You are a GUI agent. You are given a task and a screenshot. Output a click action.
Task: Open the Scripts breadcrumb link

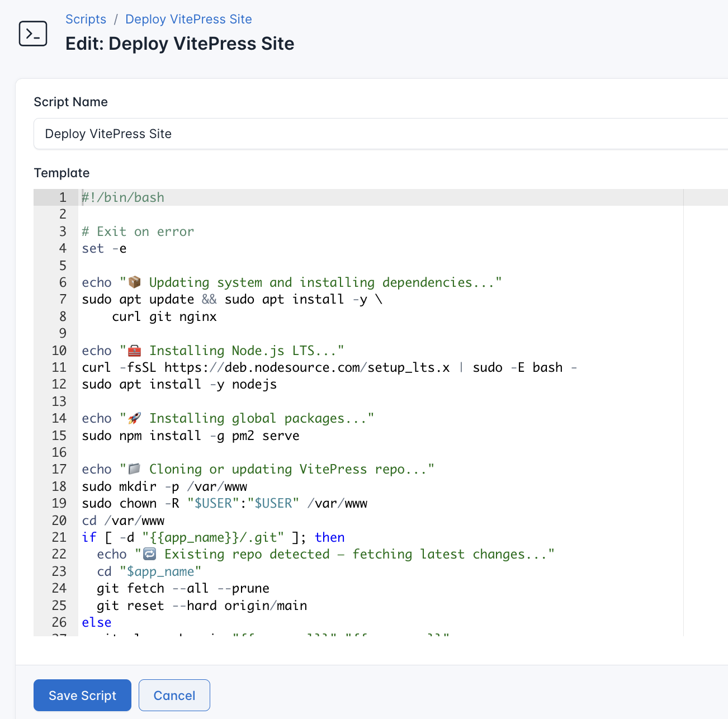click(x=86, y=19)
